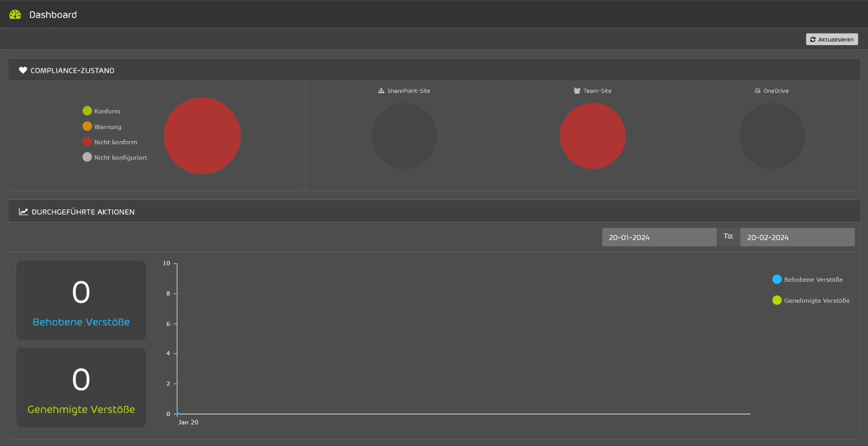Viewport: 868px width, 446px height.
Task: Click the SharePoint-Site label
Action: coord(409,91)
